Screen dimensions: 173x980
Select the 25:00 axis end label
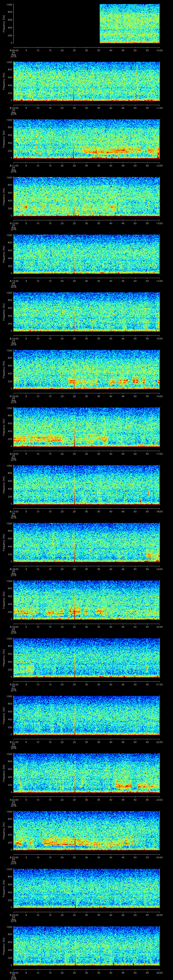(159, 915)
